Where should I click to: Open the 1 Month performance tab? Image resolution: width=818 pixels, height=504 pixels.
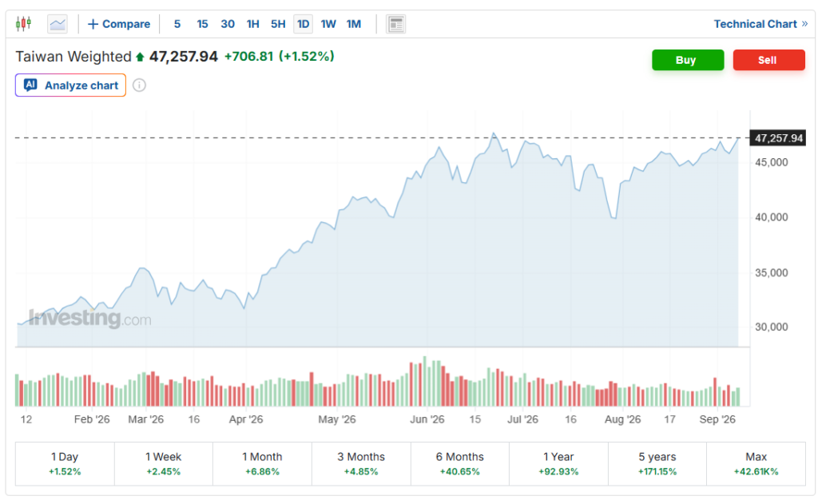click(262, 464)
